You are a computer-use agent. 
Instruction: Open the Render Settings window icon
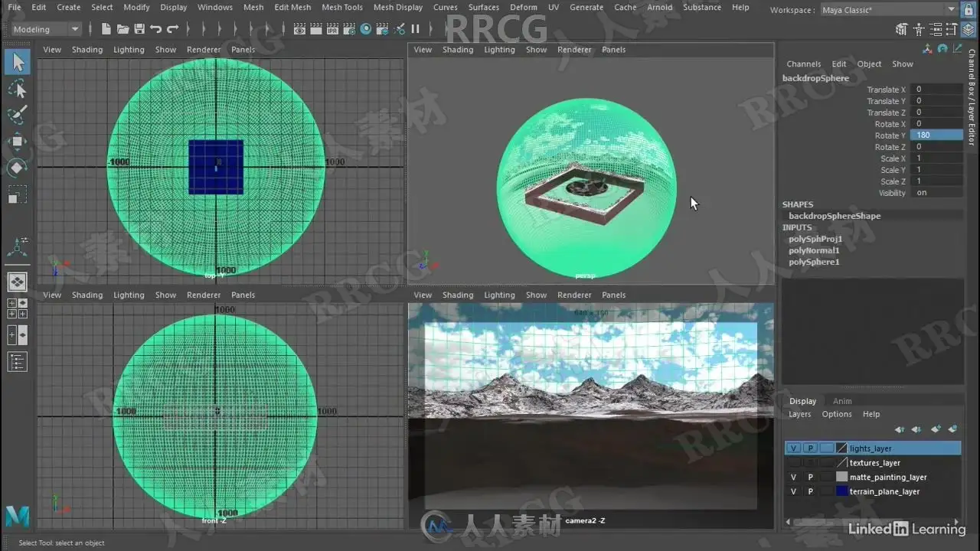click(x=349, y=29)
